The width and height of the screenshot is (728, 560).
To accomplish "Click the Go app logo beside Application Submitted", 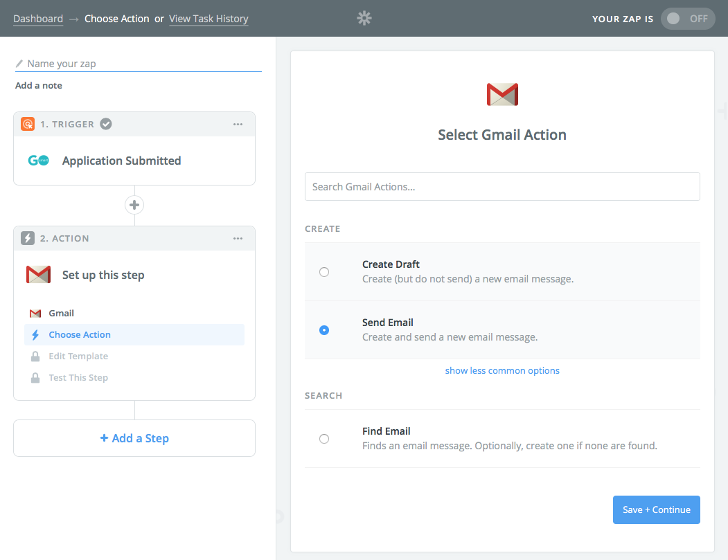I will pos(39,161).
